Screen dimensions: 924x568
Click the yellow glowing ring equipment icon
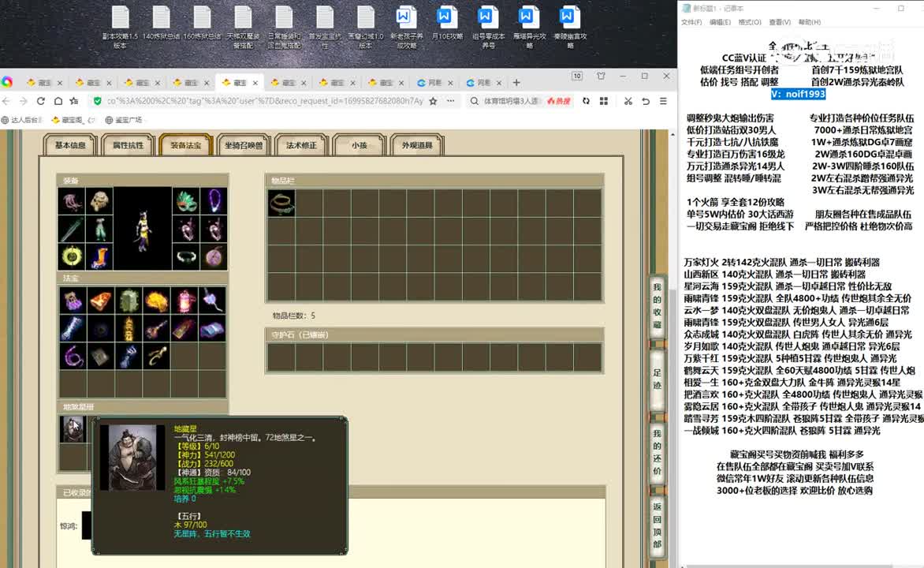tap(71, 256)
